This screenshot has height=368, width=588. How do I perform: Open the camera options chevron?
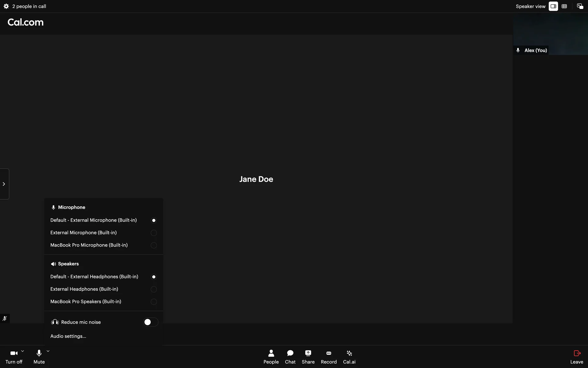pos(23,351)
